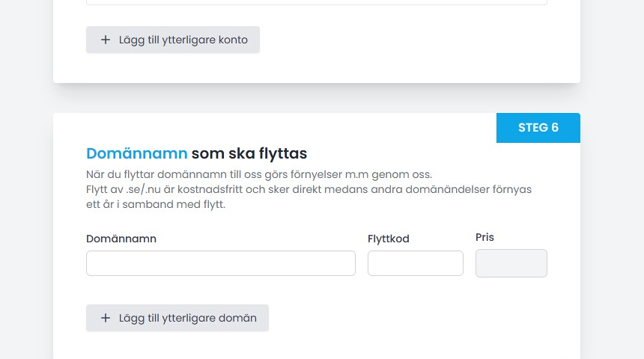
Task: Click the plus icon beside 'Lägg till ytterligare domän'
Action: click(x=105, y=318)
